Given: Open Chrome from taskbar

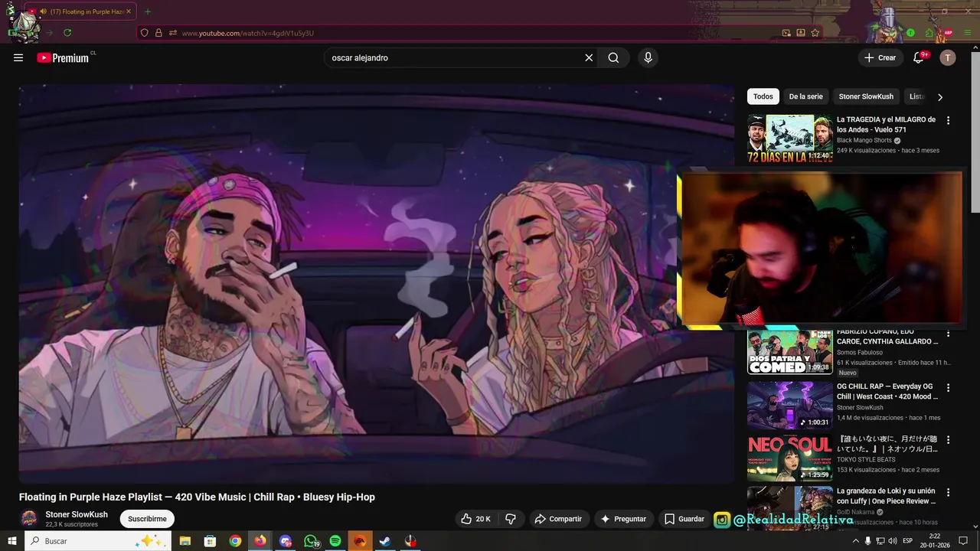Looking at the screenshot, I should tap(235, 541).
